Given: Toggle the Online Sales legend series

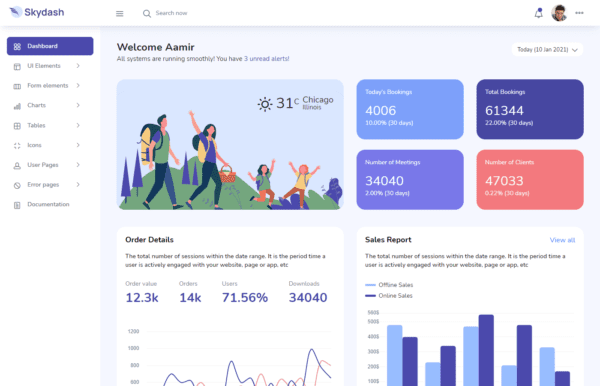Looking at the screenshot, I should pos(388,296).
